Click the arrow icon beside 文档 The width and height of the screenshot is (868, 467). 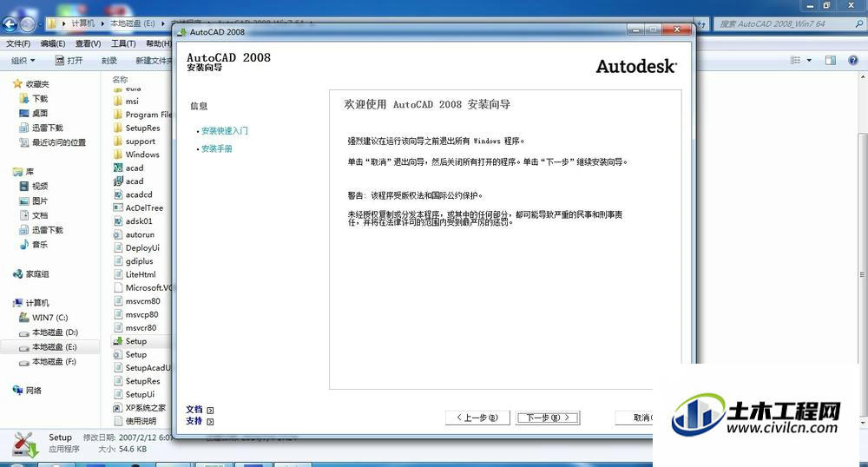[210, 410]
